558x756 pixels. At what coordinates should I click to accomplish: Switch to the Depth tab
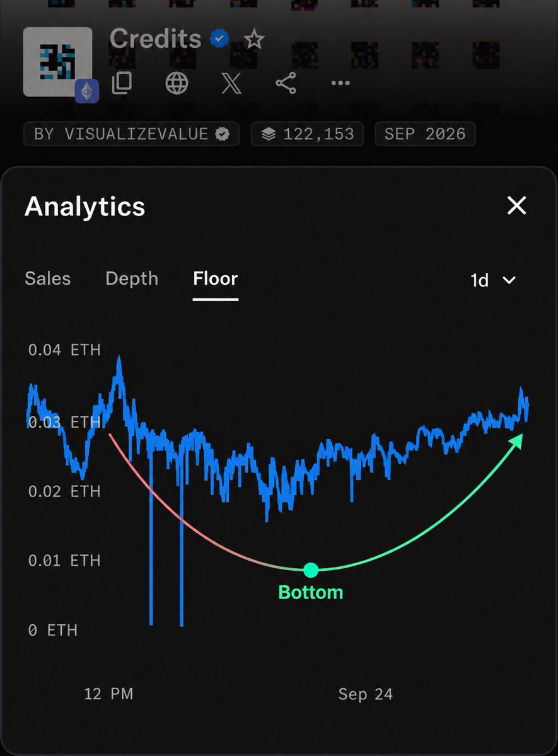click(132, 278)
